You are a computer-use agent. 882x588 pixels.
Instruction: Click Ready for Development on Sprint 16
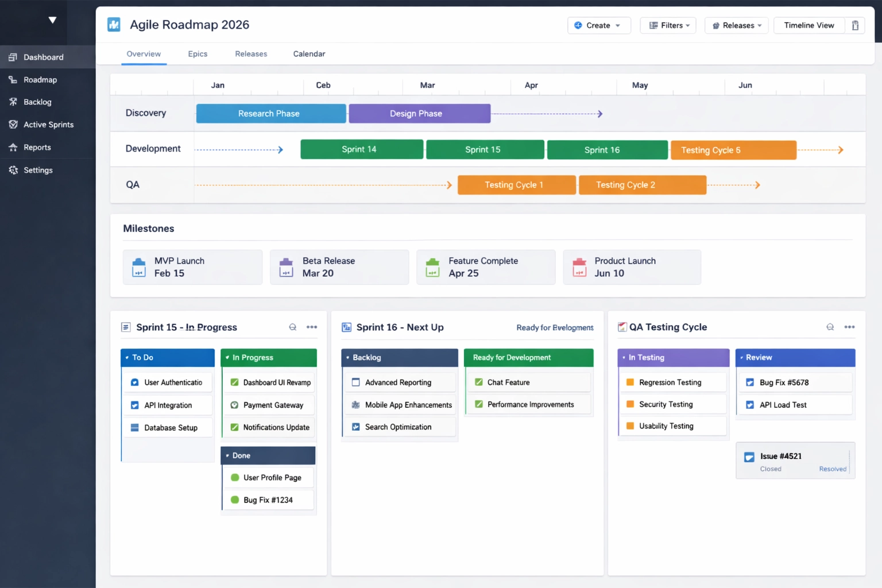pos(555,327)
